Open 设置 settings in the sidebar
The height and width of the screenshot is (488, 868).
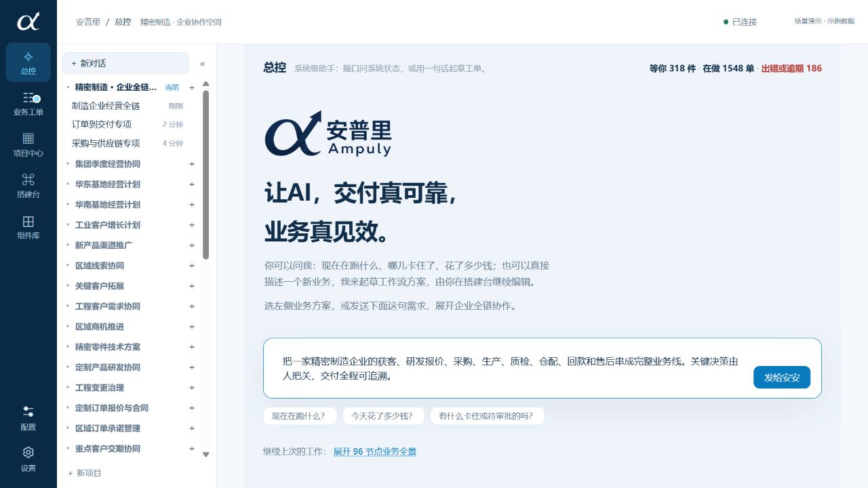(x=28, y=460)
